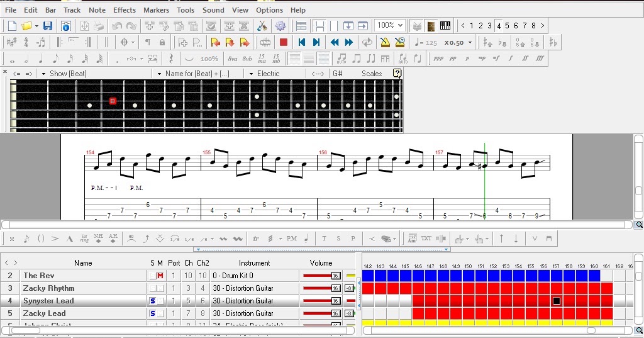Open the x0.50 tempo speed dropdown
The width and height of the screenshot is (644, 338).
(x=470, y=42)
